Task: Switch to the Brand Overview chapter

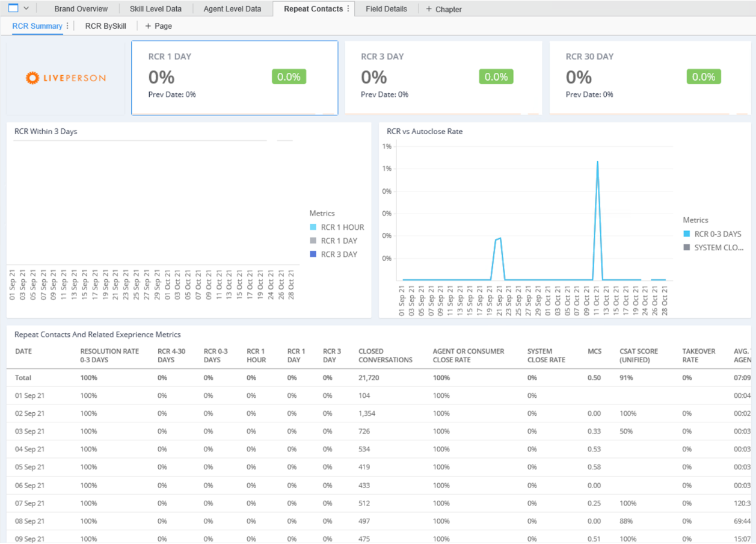Action: (x=81, y=9)
